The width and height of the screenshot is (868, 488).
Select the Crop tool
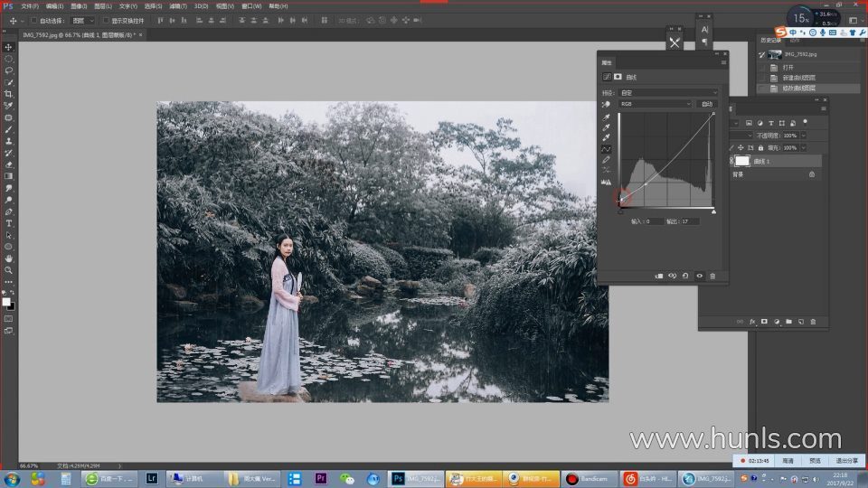(8, 94)
